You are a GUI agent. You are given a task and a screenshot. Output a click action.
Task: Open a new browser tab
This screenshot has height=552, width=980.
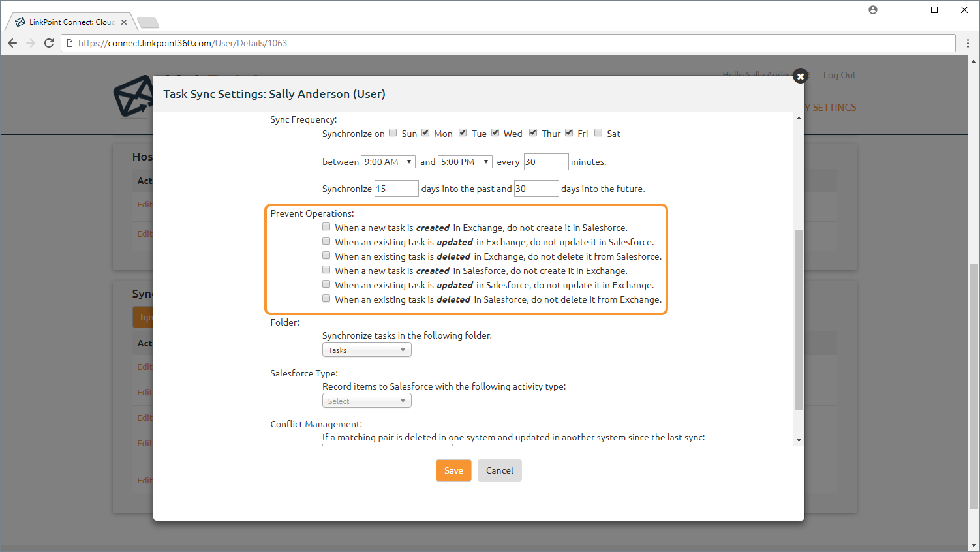[148, 23]
